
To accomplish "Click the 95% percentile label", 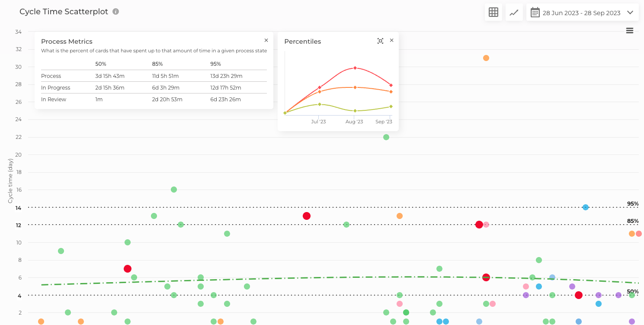I will click(633, 203).
